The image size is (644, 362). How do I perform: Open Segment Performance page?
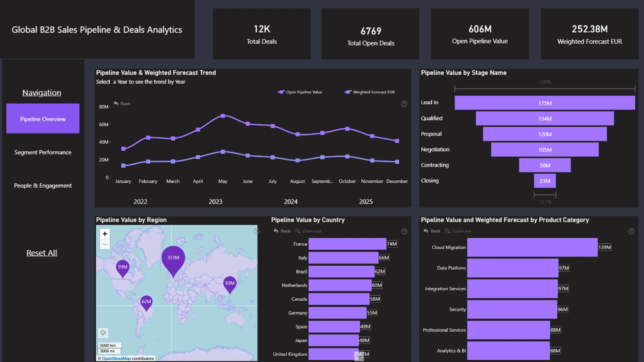click(x=43, y=152)
